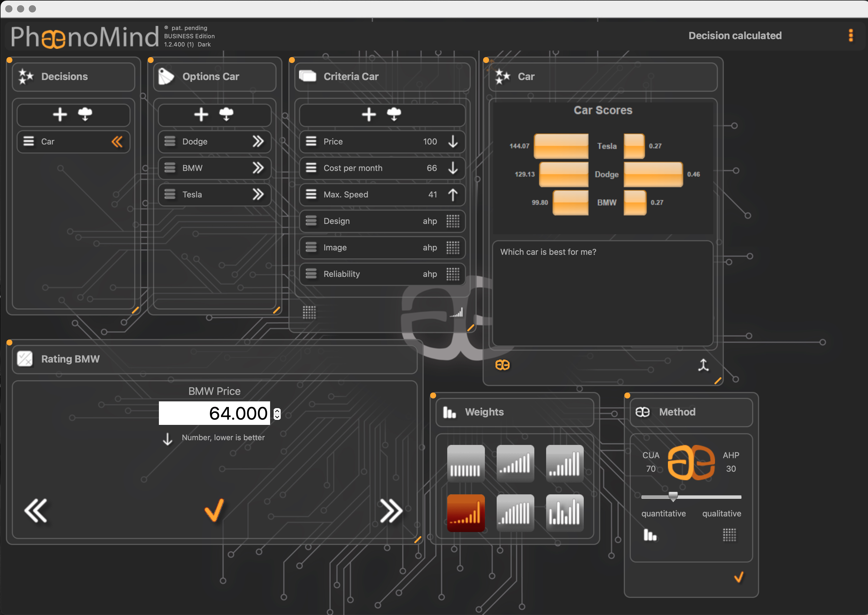
Task: Select the irregular bars weight preset
Action: click(x=564, y=513)
